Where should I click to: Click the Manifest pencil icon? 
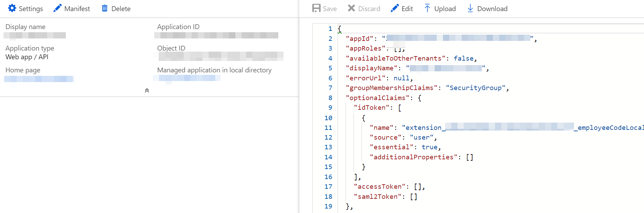click(x=58, y=8)
